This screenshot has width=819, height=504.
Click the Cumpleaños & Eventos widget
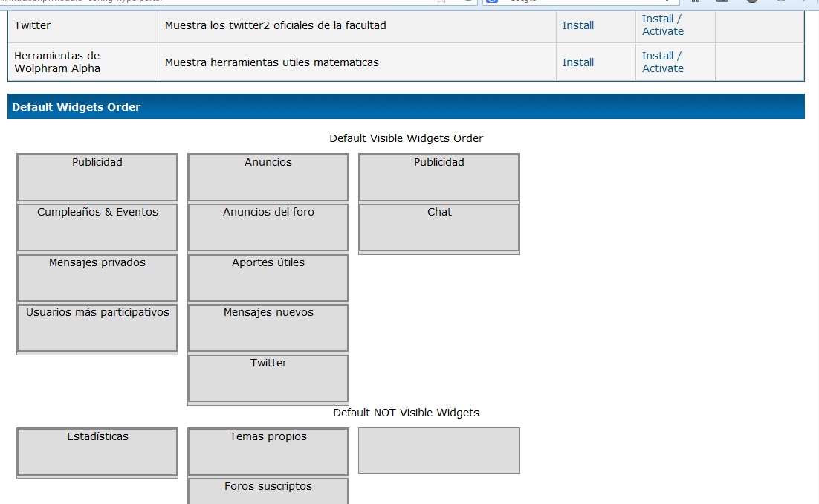pyautogui.click(x=97, y=227)
